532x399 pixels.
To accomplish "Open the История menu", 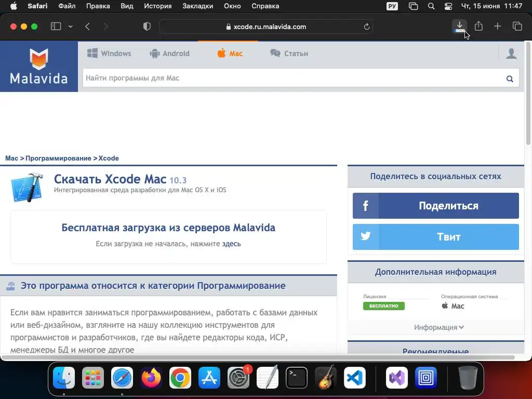I will tap(158, 6).
